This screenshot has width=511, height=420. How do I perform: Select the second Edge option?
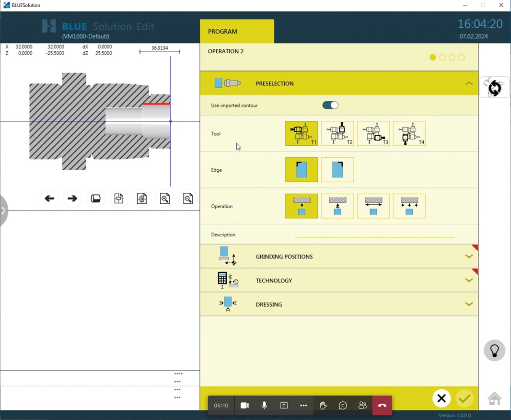click(x=337, y=170)
